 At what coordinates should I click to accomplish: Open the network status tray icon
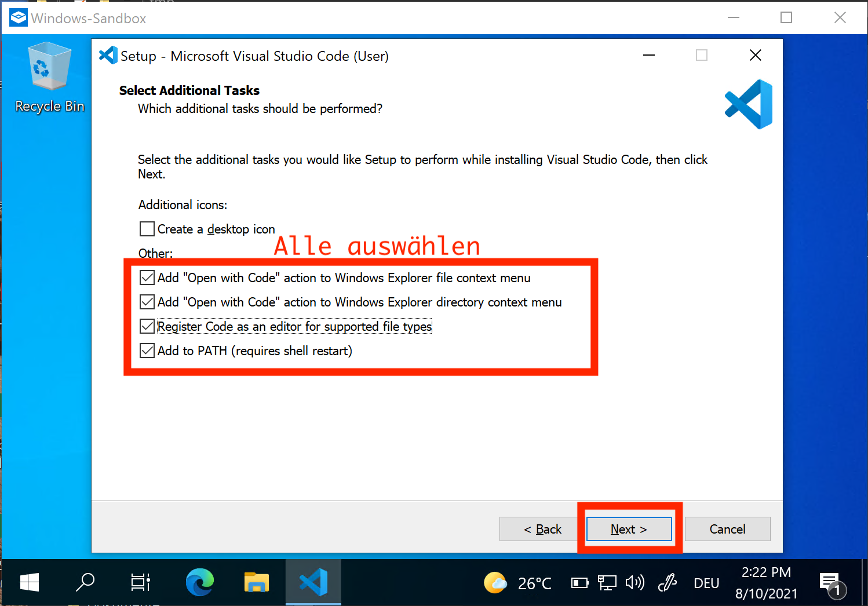(x=607, y=583)
